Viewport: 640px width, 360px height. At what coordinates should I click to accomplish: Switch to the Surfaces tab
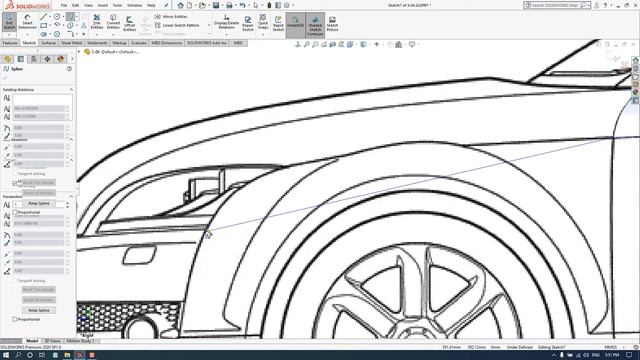[x=49, y=43]
